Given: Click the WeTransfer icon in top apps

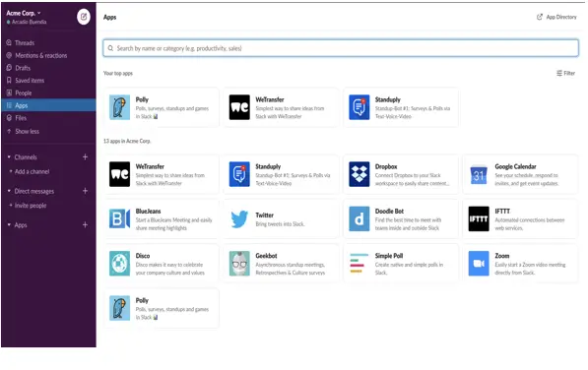Looking at the screenshot, I should tap(239, 107).
